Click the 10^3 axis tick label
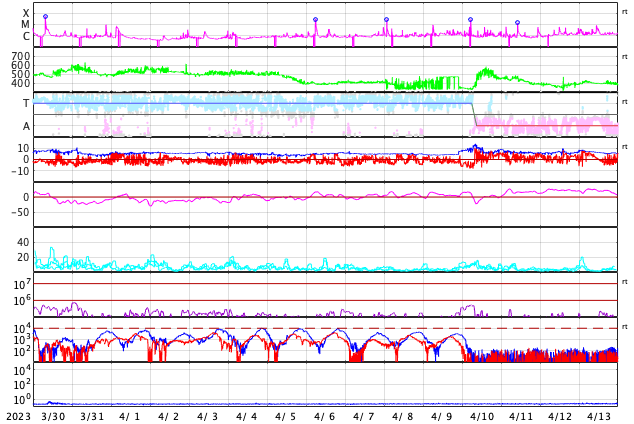 click(x=22, y=339)
